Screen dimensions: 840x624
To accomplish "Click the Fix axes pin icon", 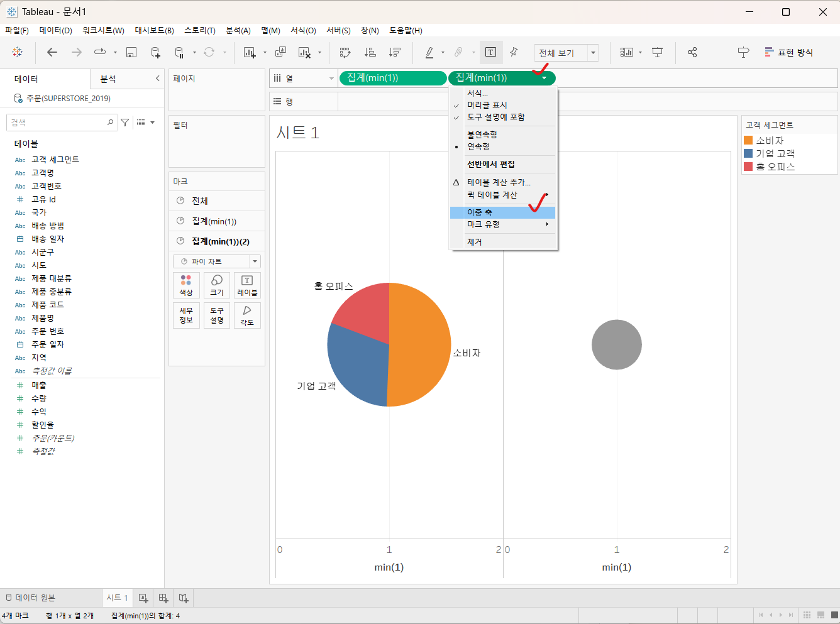I will click(514, 52).
